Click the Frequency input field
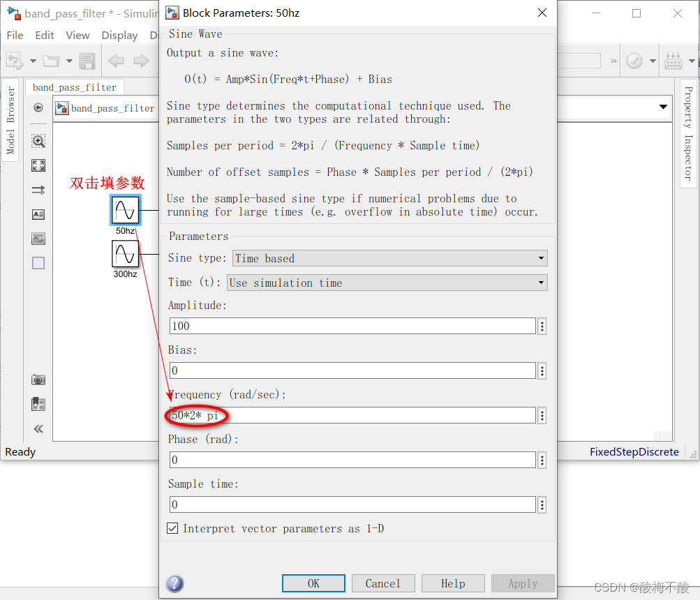Viewport: 700px width, 600px height. (x=352, y=415)
